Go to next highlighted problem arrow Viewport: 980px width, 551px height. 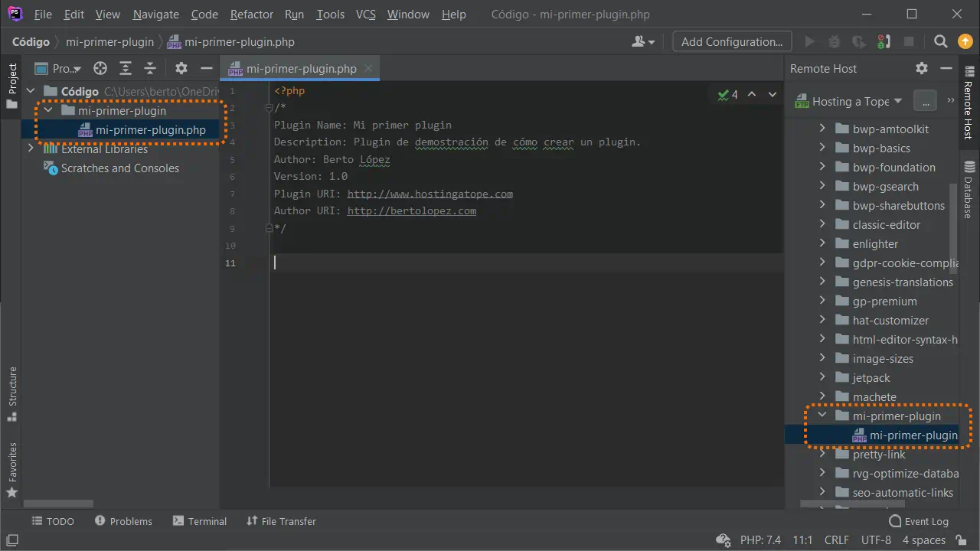coord(773,95)
